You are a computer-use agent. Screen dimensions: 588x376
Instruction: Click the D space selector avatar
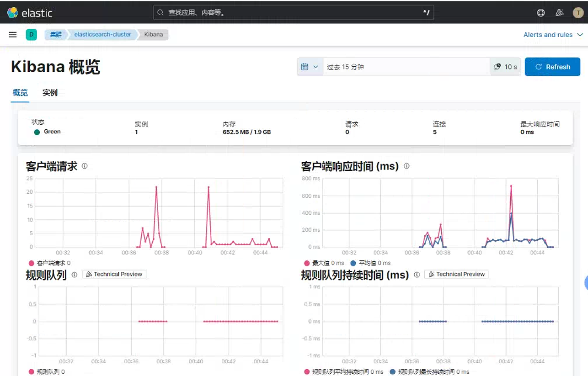(x=31, y=35)
